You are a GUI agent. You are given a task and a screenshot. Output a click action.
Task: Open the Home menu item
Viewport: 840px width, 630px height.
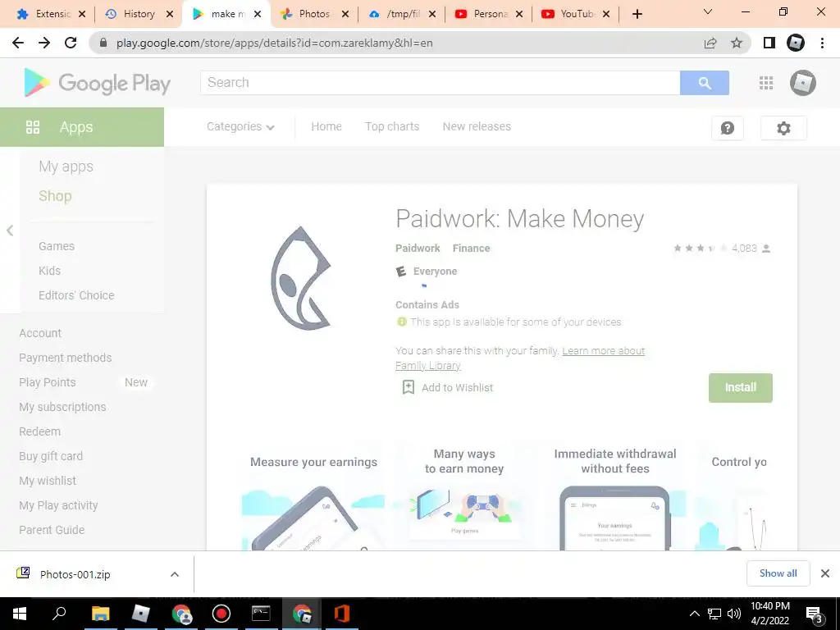326,127
